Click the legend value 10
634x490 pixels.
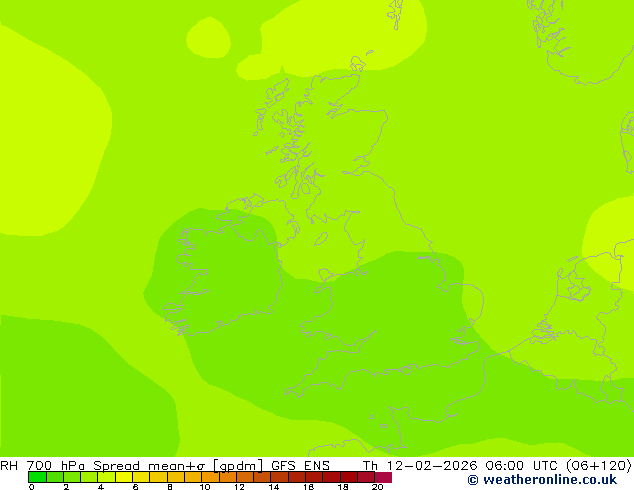coord(205,487)
